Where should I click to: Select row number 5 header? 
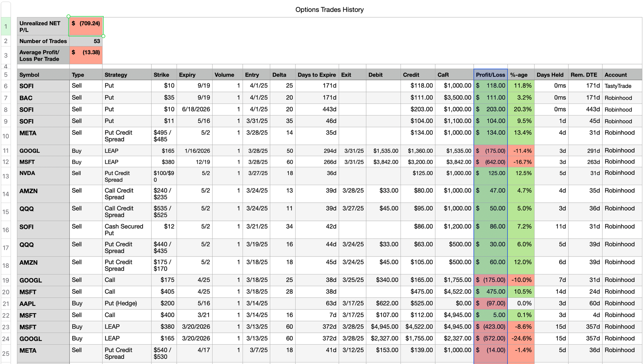pos(6,75)
